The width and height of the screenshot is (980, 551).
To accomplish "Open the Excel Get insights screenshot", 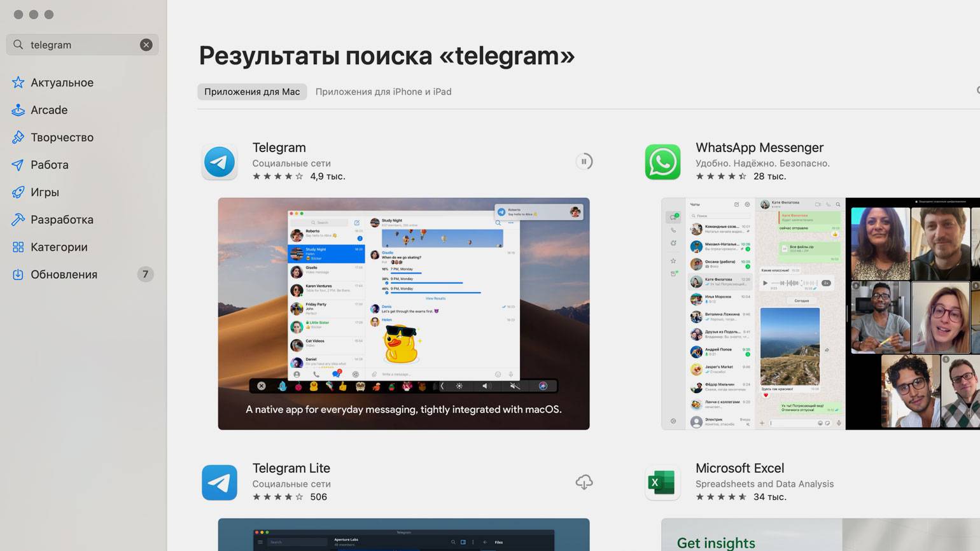I will 820,534.
